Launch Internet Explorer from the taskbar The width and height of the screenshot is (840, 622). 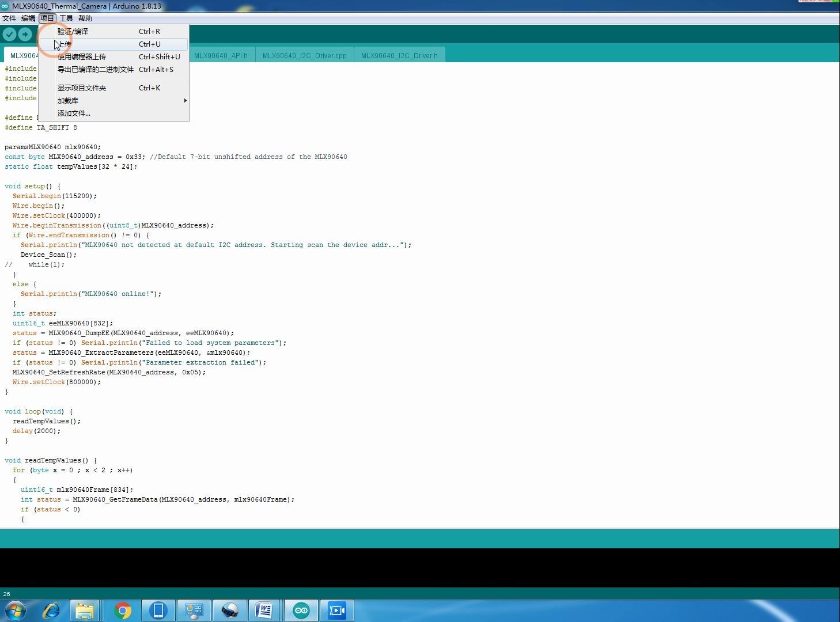point(51,610)
